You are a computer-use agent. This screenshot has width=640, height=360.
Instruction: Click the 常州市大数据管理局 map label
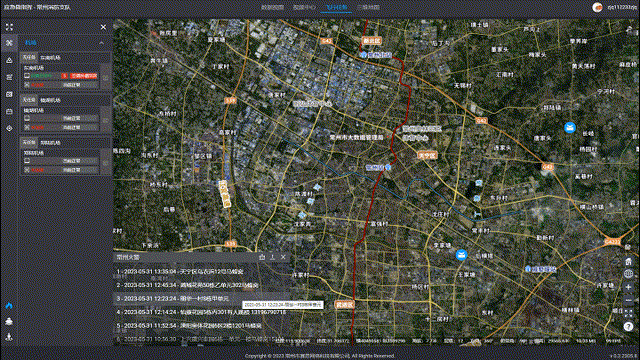click(x=356, y=138)
